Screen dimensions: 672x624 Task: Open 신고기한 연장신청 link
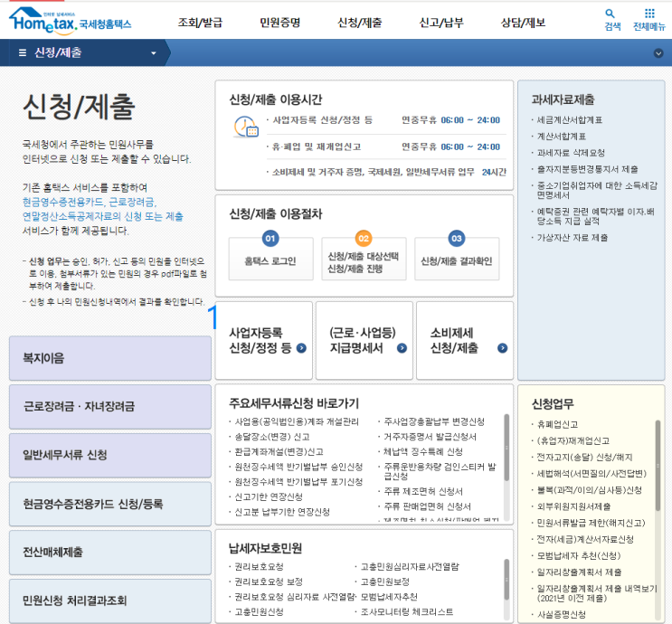269,496
